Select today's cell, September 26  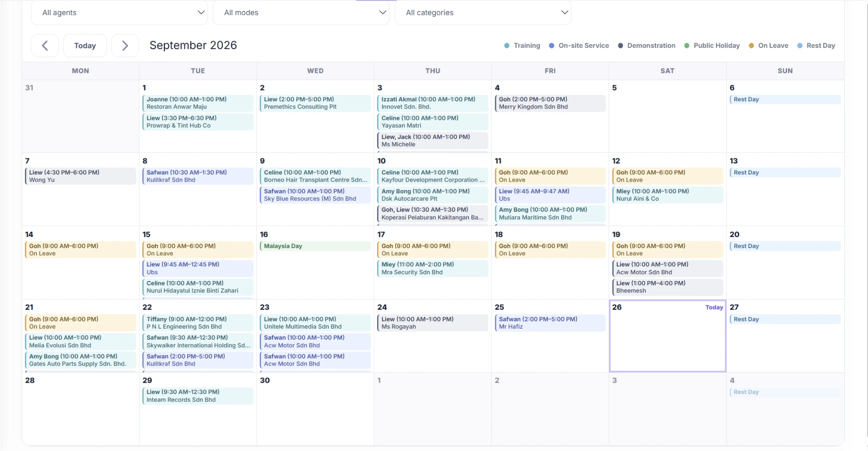click(x=668, y=336)
